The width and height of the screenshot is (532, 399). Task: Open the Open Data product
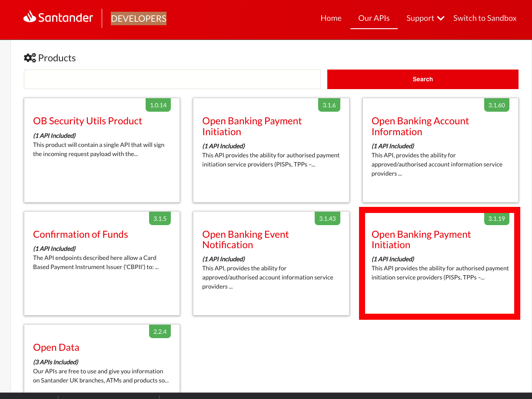tap(56, 348)
